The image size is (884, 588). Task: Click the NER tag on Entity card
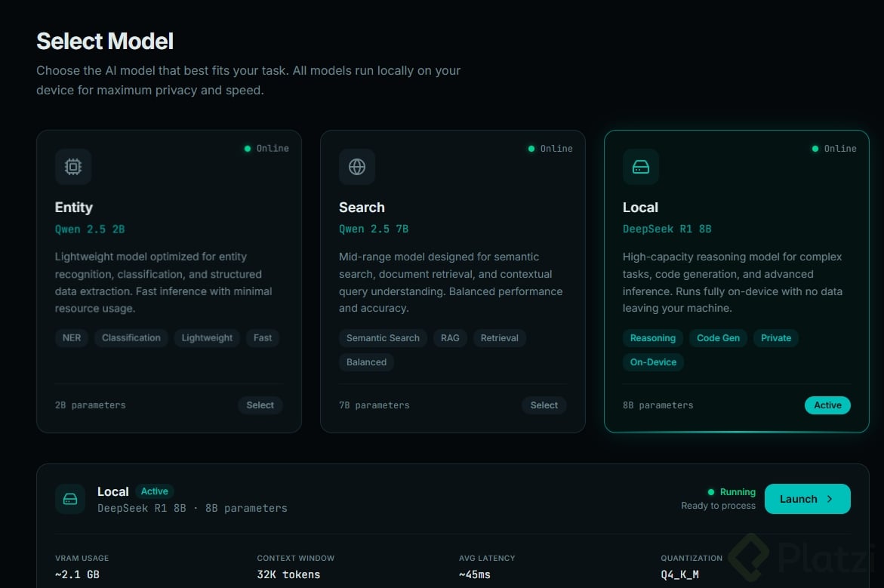72,338
